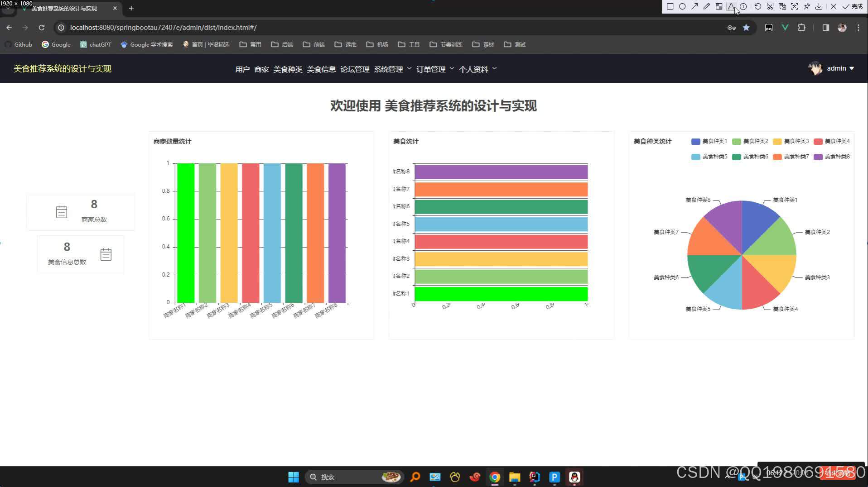Viewport: 868px width, 487px height.
Task: Open the 订单管理 dropdown
Action: (431, 69)
